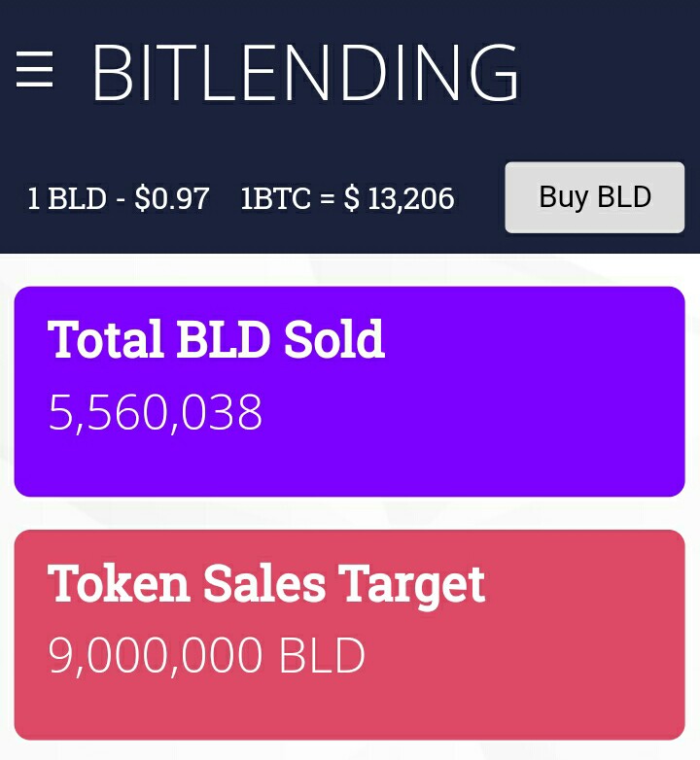
Task: Click the 5,560,038 sold amount
Action: tap(156, 412)
